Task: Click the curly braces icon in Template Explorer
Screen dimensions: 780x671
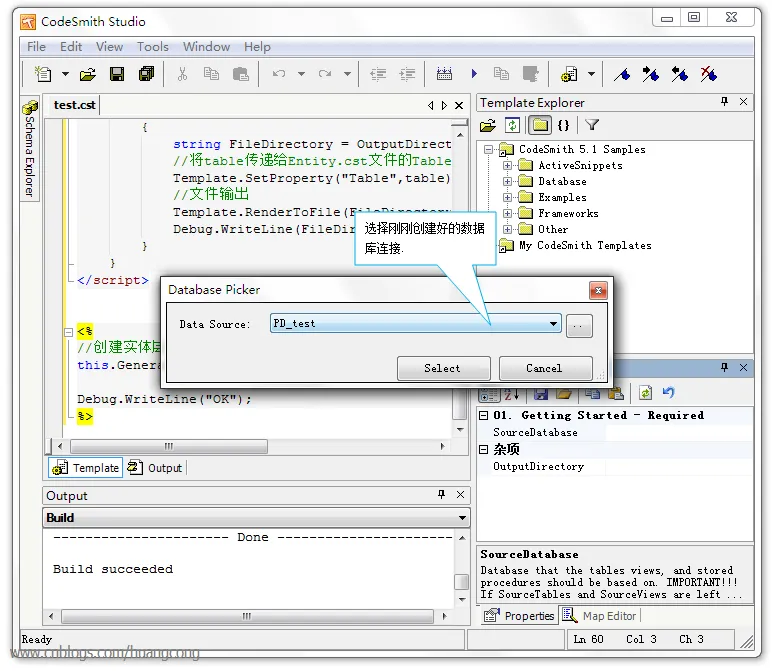Action: (x=564, y=125)
